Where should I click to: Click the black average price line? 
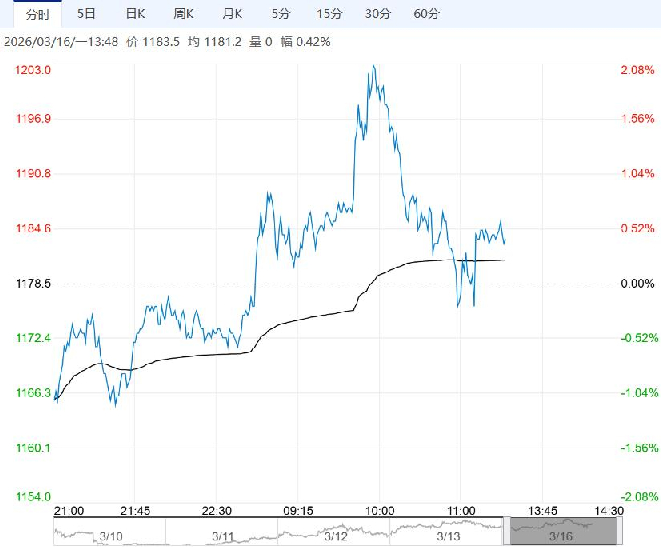coord(300,320)
